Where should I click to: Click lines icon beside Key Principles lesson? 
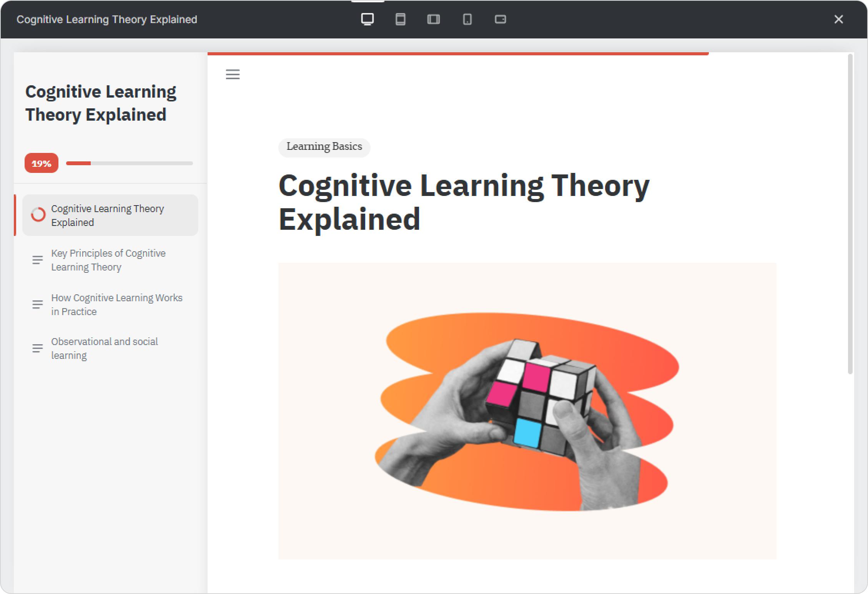pos(37,260)
